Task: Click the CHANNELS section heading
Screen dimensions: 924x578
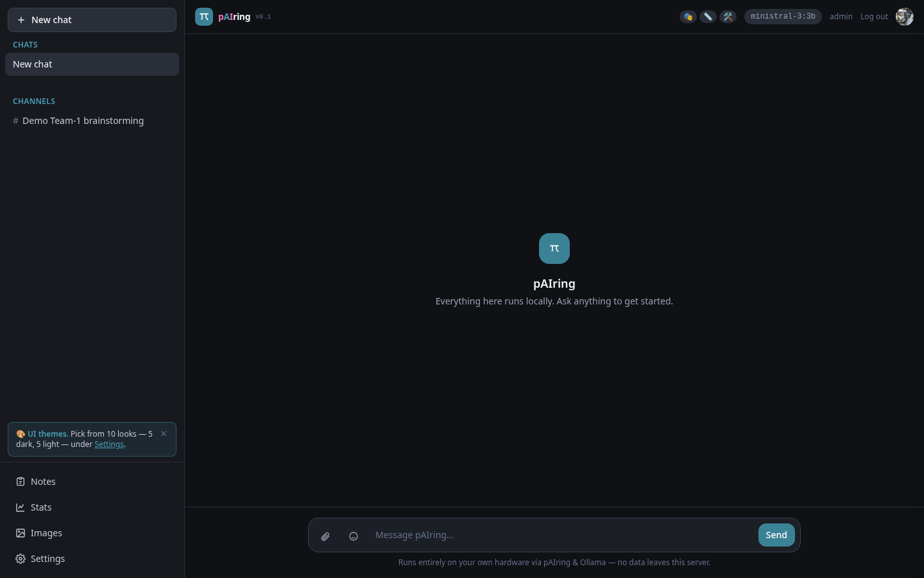Action: point(34,101)
